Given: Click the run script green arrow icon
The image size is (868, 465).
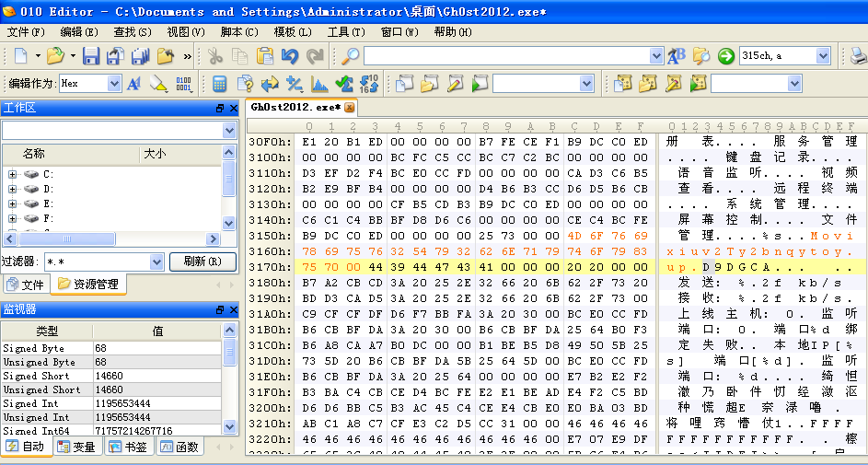Looking at the screenshot, I should pyautogui.click(x=480, y=84).
